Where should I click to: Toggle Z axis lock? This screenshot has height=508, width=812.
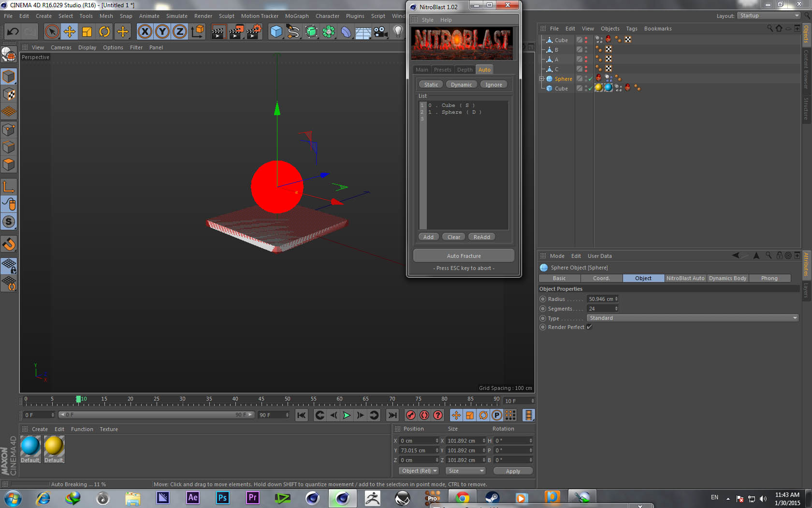pyautogui.click(x=180, y=32)
